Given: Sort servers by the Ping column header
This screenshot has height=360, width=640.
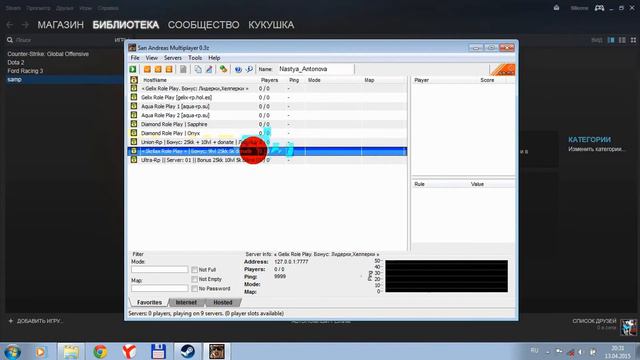Looking at the screenshot, I should (x=294, y=80).
